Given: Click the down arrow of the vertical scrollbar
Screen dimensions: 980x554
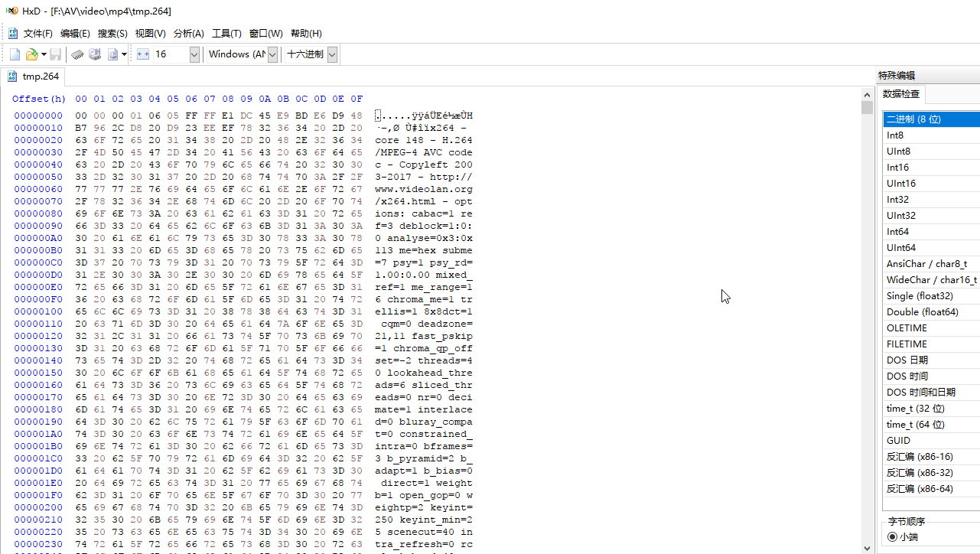Looking at the screenshot, I should pos(867,548).
